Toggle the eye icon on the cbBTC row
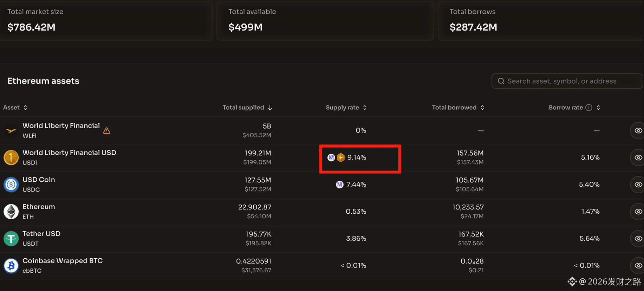The image size is (644, 291). (638, 266)
